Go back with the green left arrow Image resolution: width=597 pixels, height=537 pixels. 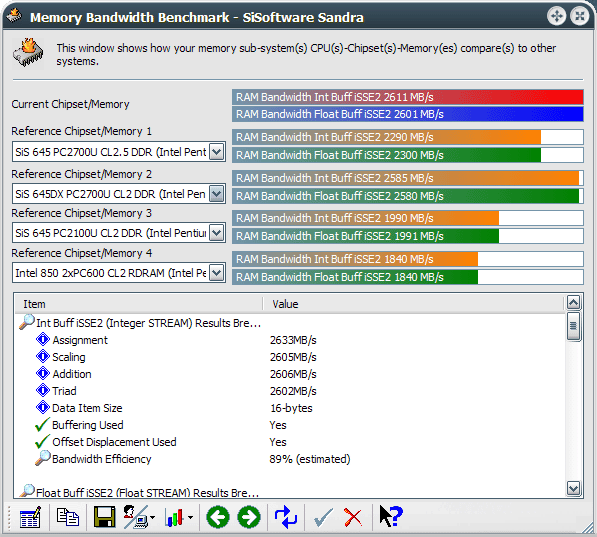(218, 517)
